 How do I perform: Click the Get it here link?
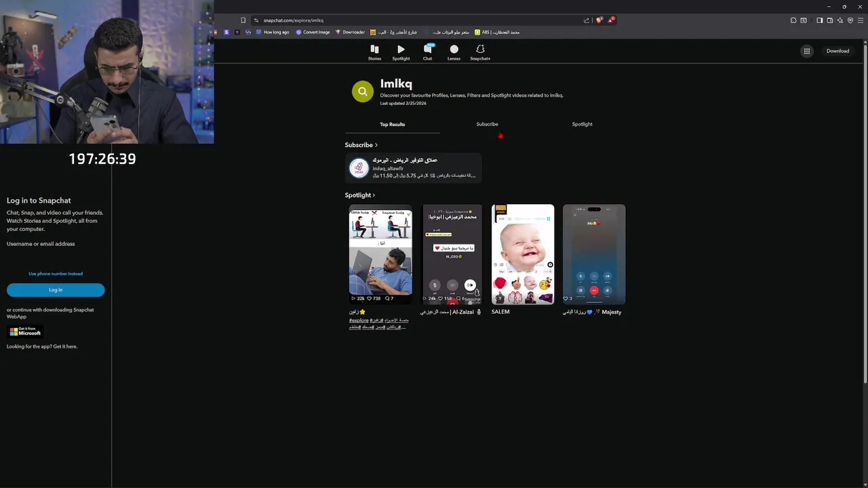[65, 346]
